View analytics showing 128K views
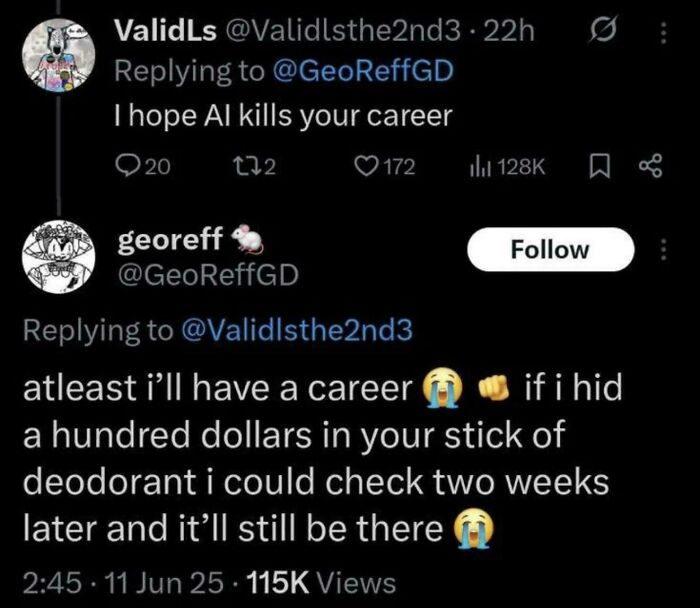The height and width of the screenshot is (608, 700). coord(507,167)
